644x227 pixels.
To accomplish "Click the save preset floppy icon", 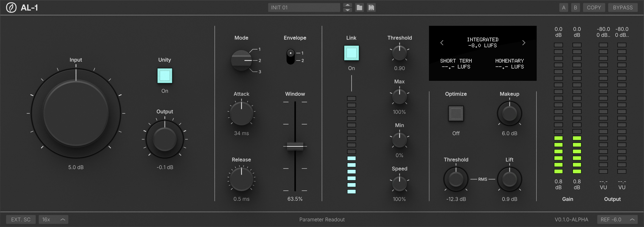I will coord(371,7).
